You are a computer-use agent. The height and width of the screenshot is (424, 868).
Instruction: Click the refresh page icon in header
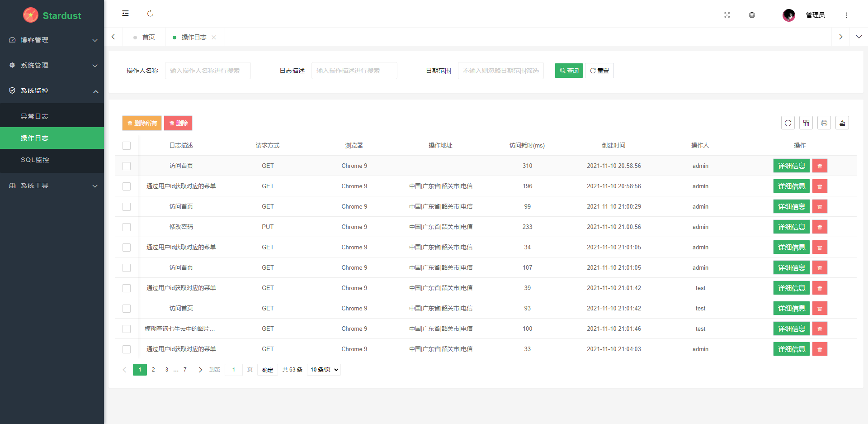click(x=151, y=14)
